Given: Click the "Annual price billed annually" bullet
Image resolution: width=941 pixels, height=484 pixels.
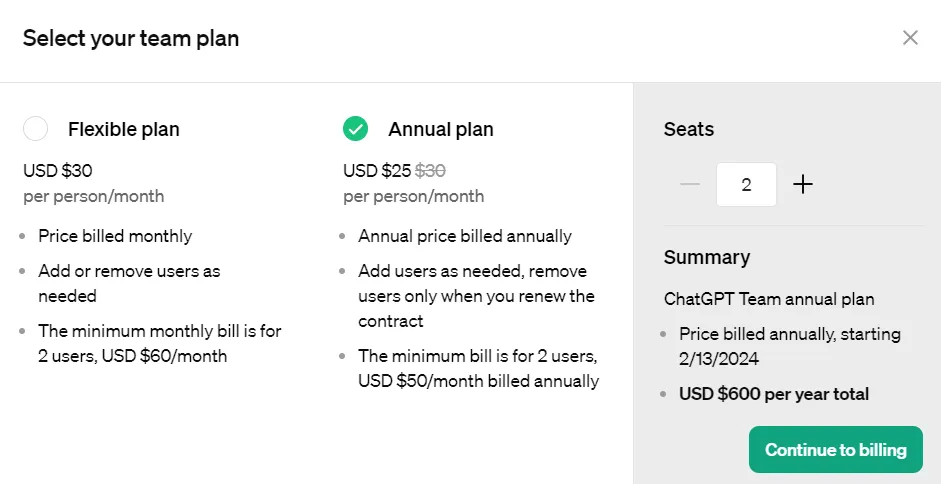Looking at the screenshot, I should coord(465,236).
